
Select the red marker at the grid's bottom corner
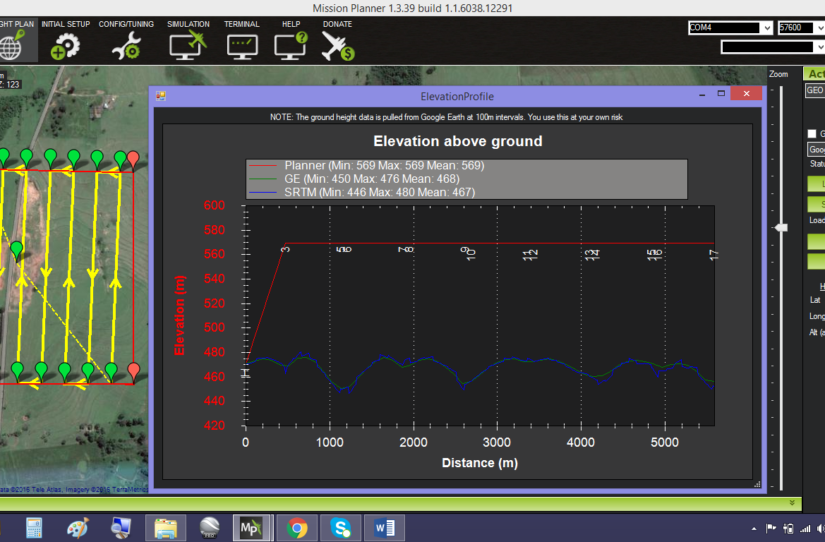[134, 371]
